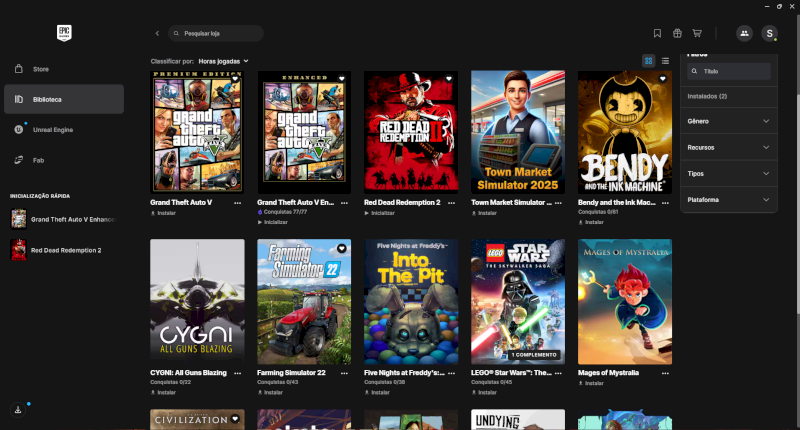Viewport: 800px width, 430px height.
Task: Open Red Dead Redemption 2 cover art
Action: tap(411, 132)
